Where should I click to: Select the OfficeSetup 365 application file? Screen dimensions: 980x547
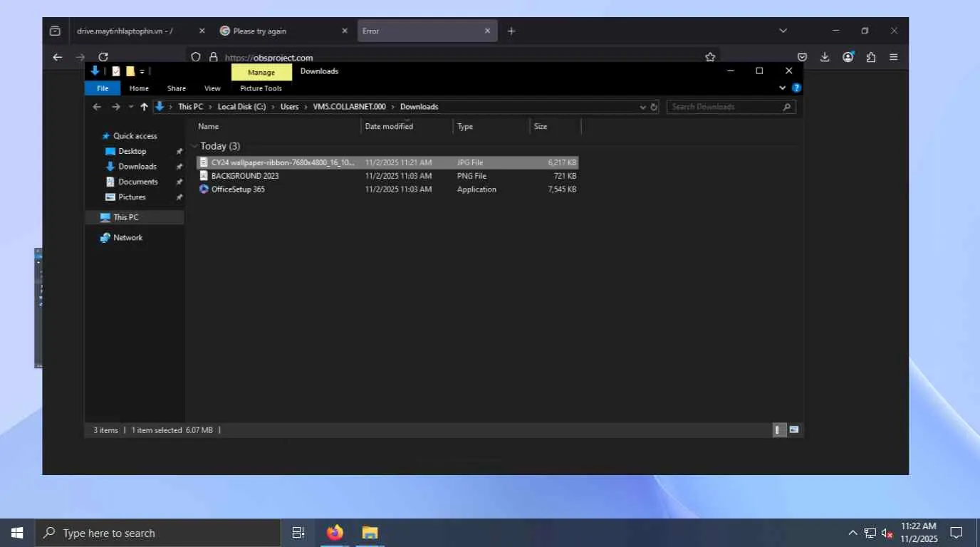[387, 189]
